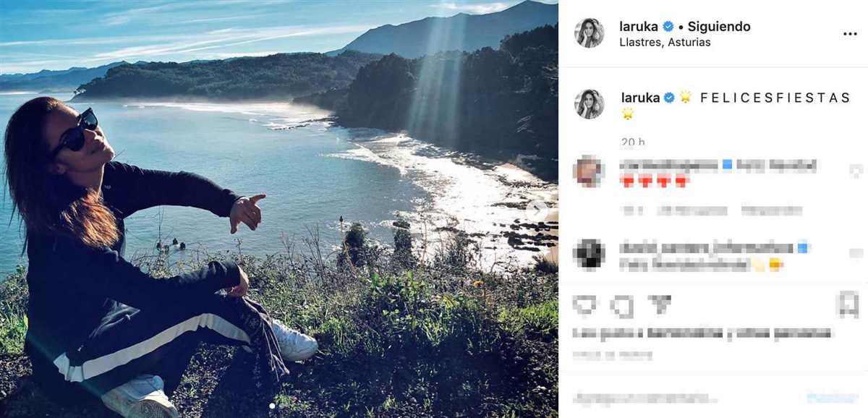Image resolution: width=868 pixels, height=418 pixels.
Task: Click the add a comment field
Action: 680,398
